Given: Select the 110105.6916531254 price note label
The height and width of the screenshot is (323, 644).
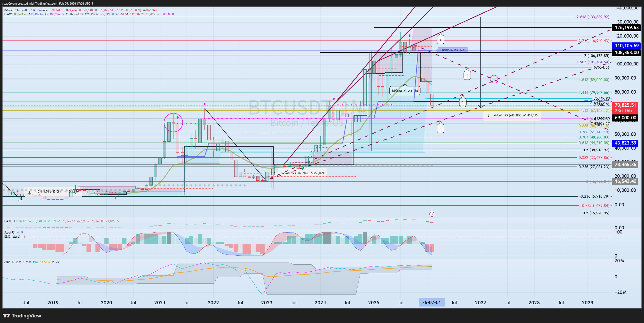Looking at the screenshot, I should (453, 50).
